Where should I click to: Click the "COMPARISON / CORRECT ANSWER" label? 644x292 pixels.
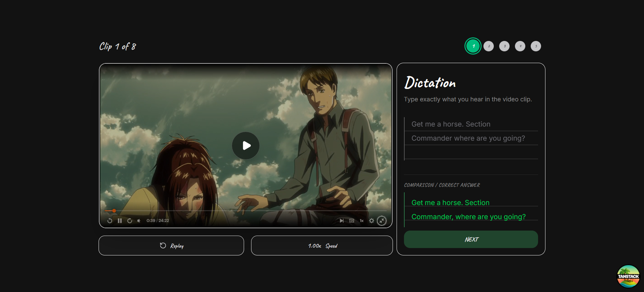click(x=442, y=185)
